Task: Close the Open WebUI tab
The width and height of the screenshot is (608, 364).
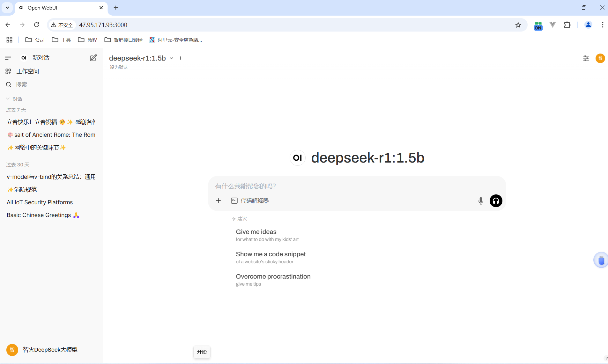Action: pos(101,8)
